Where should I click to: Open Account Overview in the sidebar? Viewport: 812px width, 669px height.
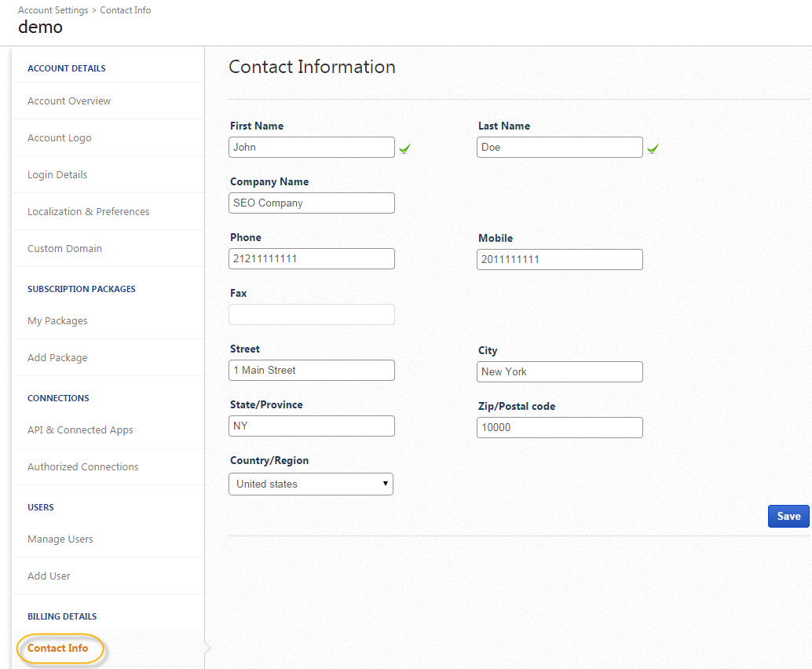[69, 101]
